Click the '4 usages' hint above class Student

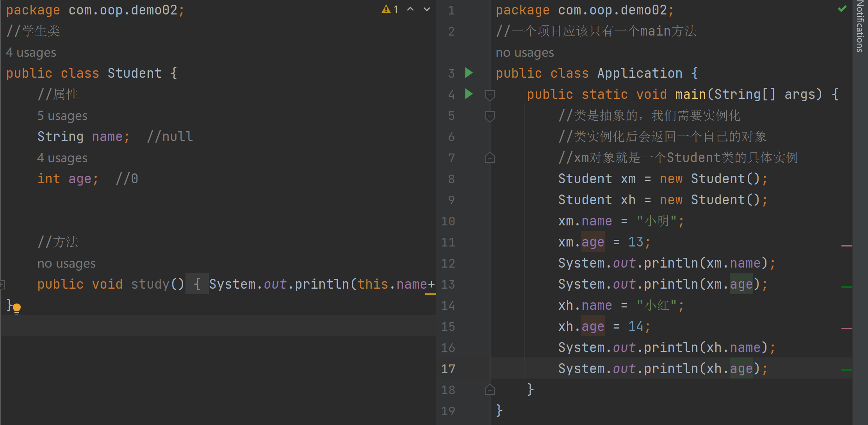(x=31, y=52)
